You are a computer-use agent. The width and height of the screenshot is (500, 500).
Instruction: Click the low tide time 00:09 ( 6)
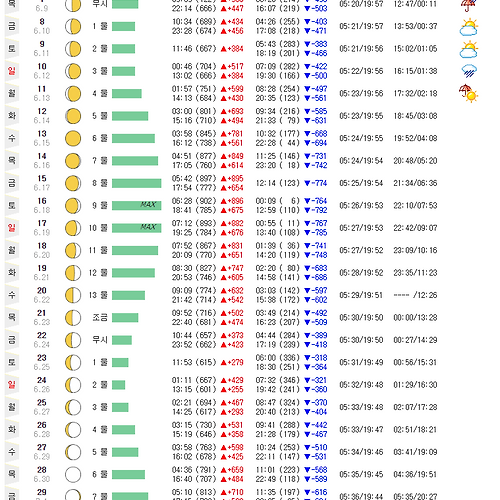point(278,201)
